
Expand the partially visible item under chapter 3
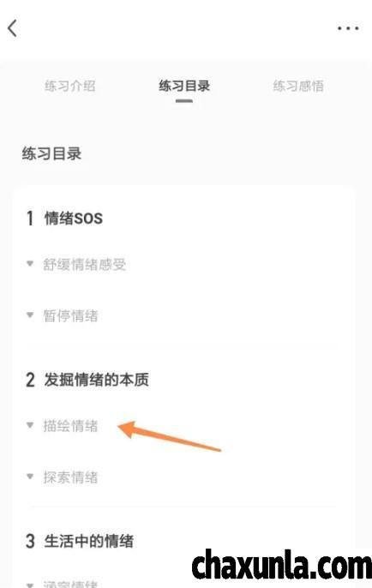(30, 585)
